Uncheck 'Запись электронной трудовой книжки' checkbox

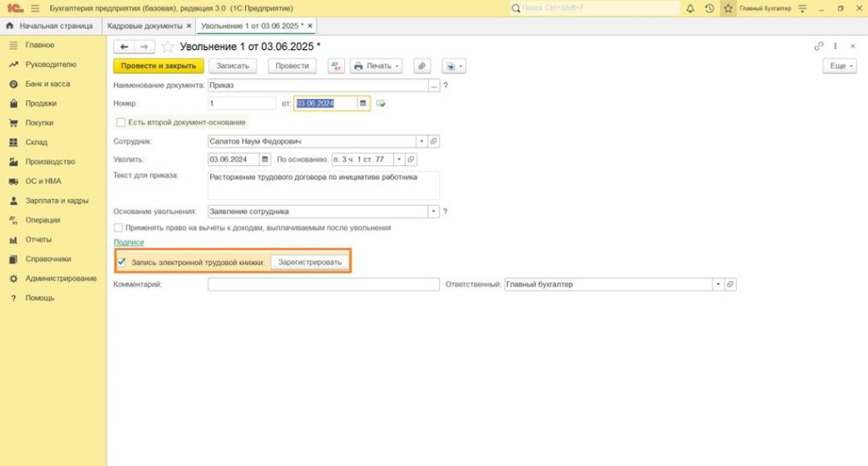point(121,263)
